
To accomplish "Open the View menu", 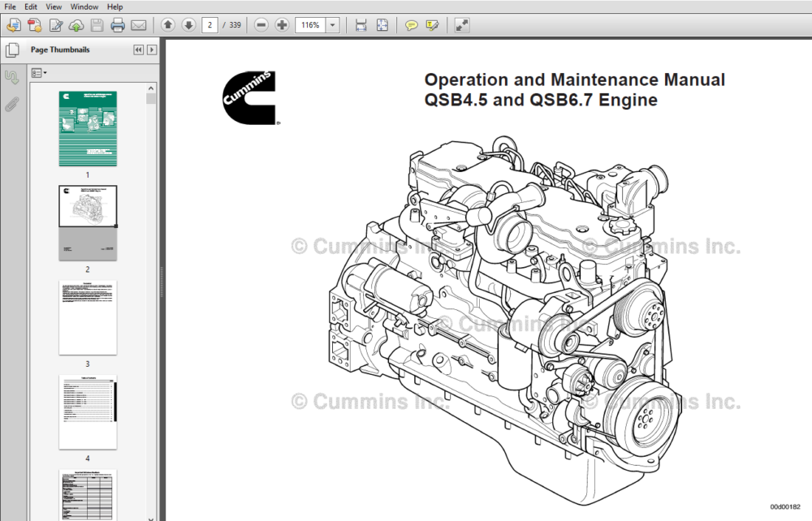I will coord(54,6).
